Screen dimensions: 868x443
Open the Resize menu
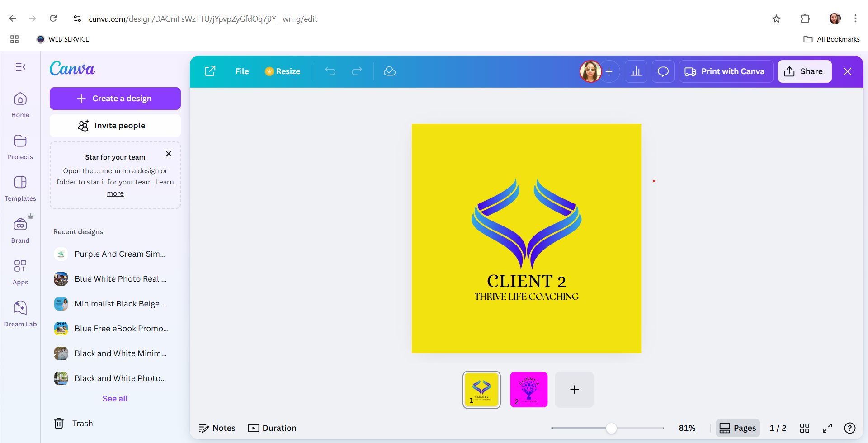(283, 71)
